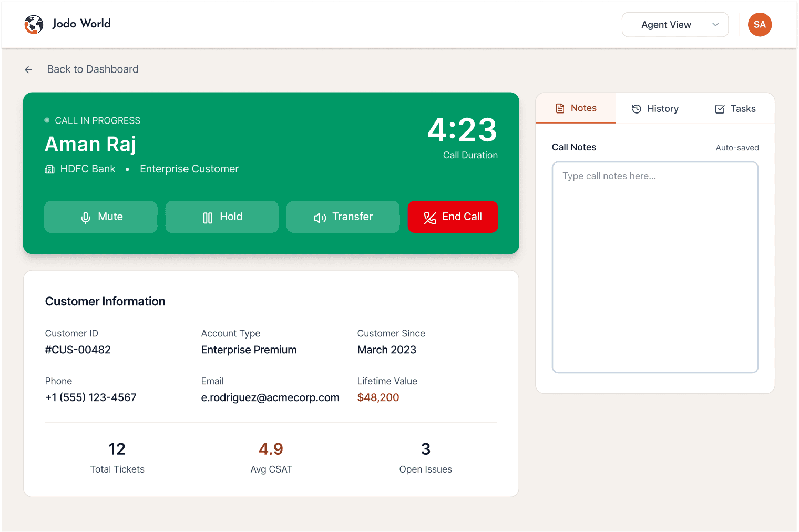Put the call on Hold
The height and width of the screenshot is (532, 799).
click(222, 217)
